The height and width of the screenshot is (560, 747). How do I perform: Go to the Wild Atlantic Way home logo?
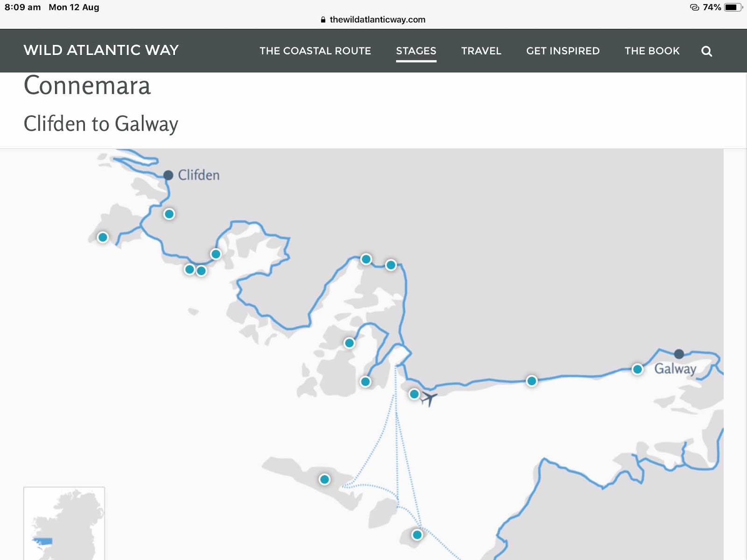101,50
